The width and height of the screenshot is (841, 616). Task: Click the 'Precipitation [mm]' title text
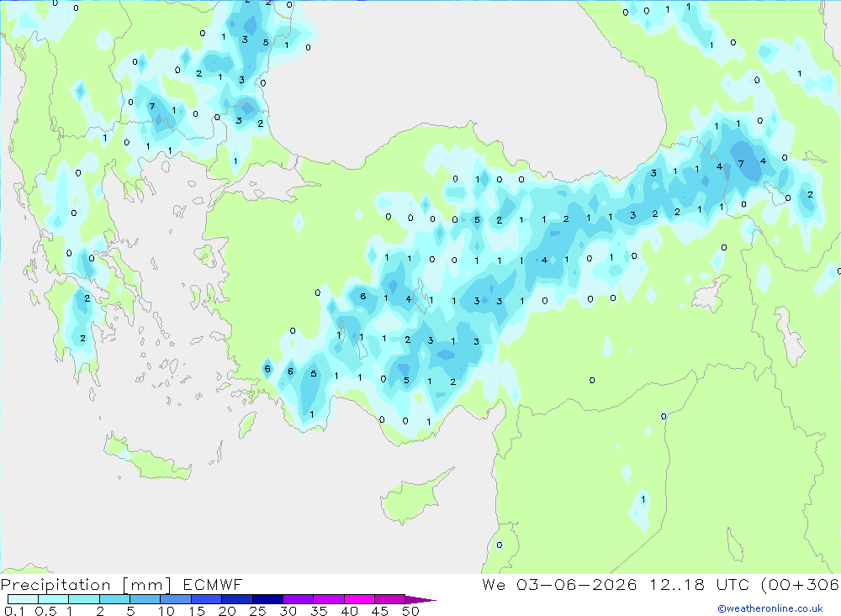click(x=86, y=585)
